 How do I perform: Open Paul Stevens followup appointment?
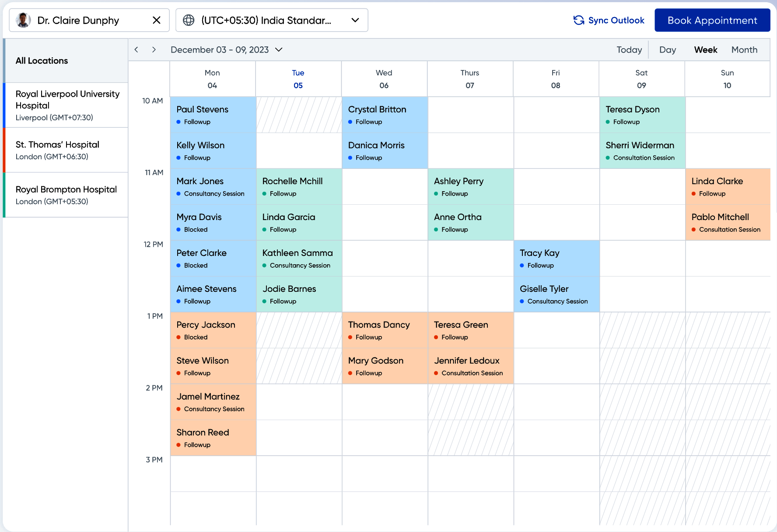213,115
